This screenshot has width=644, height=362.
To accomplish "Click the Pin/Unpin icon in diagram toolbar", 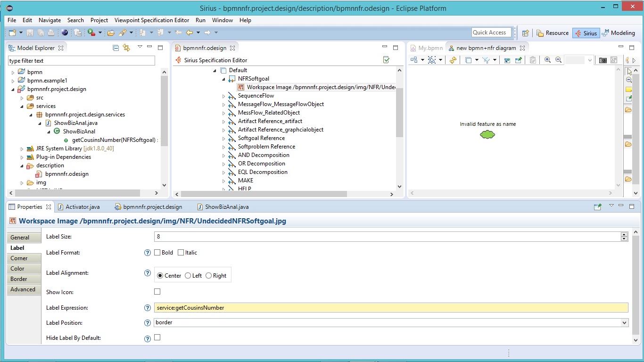I will pyautogui.click(x=519, y=60).
